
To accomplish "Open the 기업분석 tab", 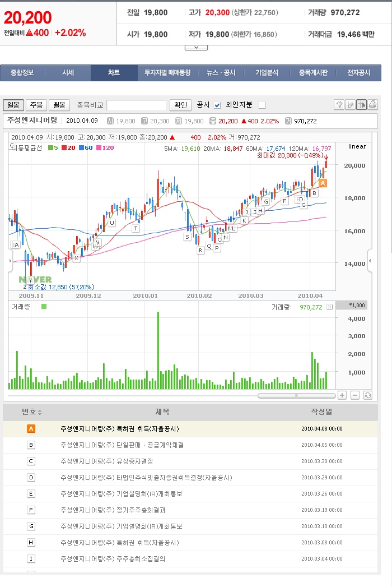I will (x=267, y=73).
